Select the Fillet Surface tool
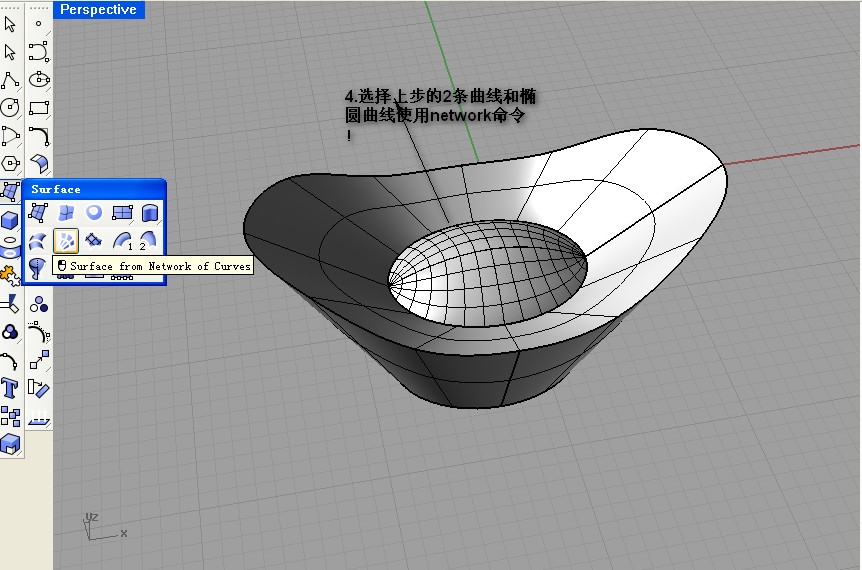The height and width of the screenshot is (570, 862). pos(38,163)
